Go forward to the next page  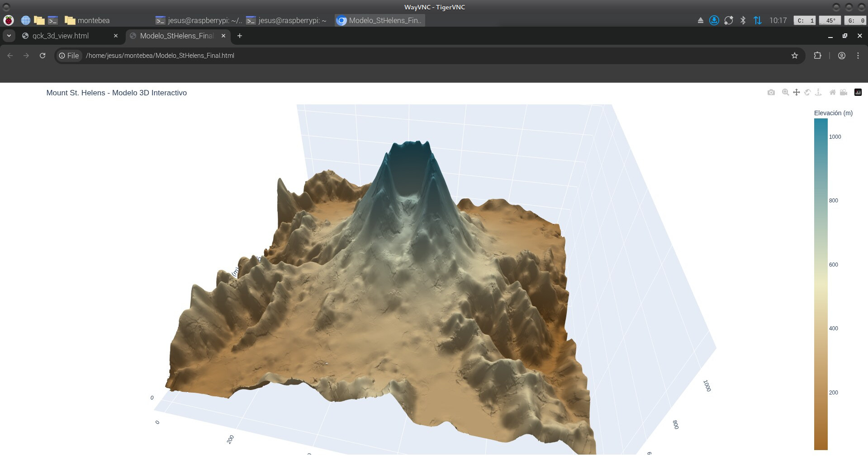[x=26, y=56]
